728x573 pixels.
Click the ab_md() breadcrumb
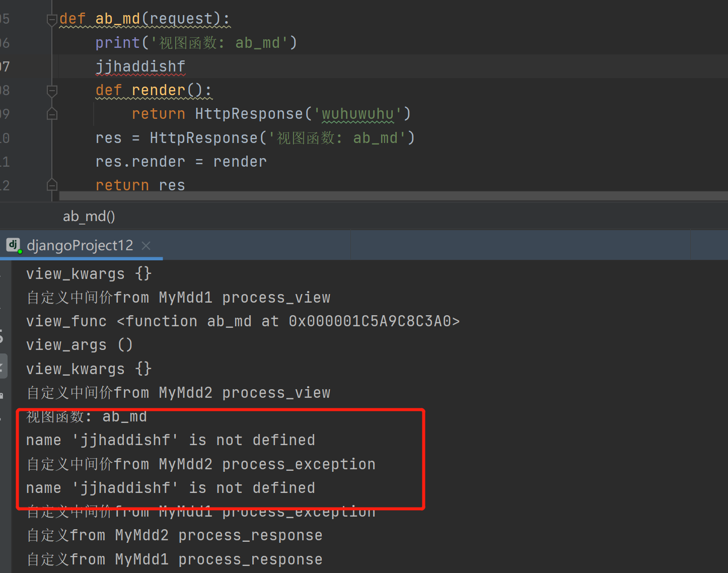[x=89, y=217]
